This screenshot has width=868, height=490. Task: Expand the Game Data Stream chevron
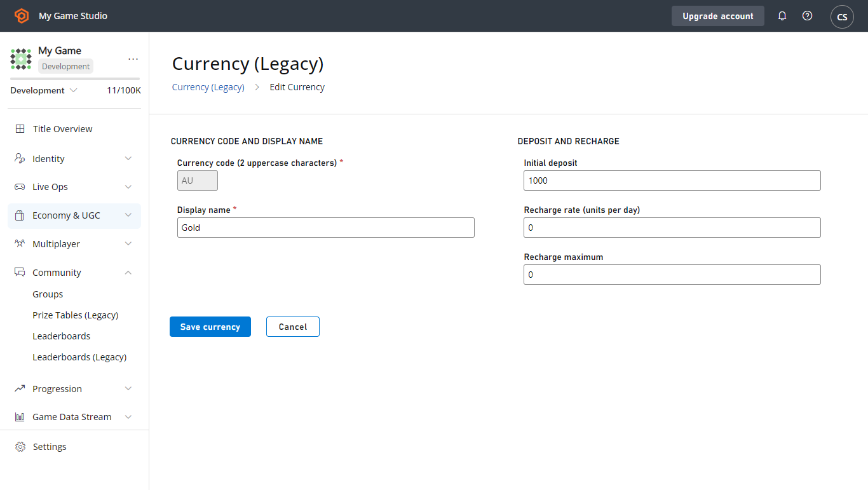click(x=128, y=417)
